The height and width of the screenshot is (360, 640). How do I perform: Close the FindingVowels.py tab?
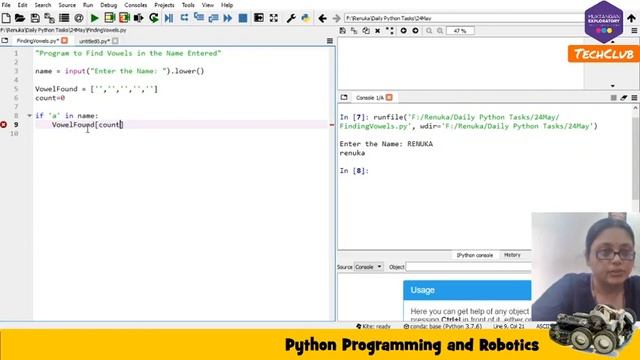point(64,41)
